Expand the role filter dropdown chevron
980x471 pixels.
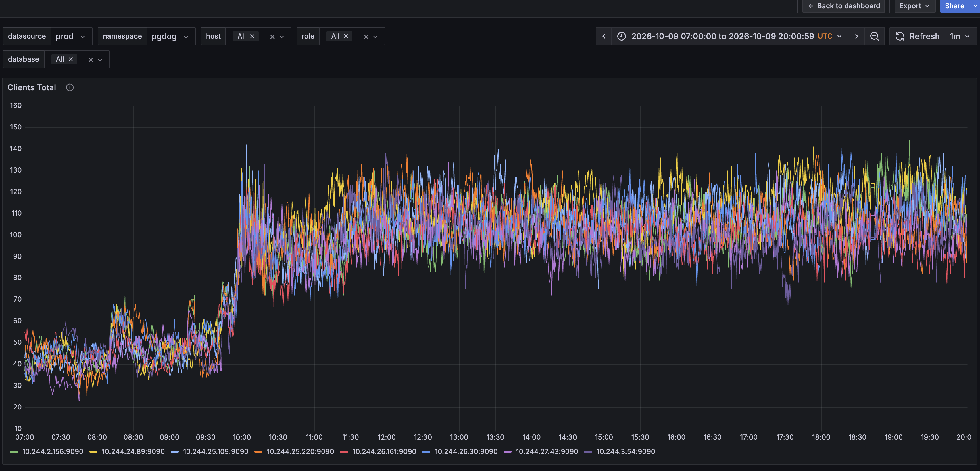click(x=375, y=37)
